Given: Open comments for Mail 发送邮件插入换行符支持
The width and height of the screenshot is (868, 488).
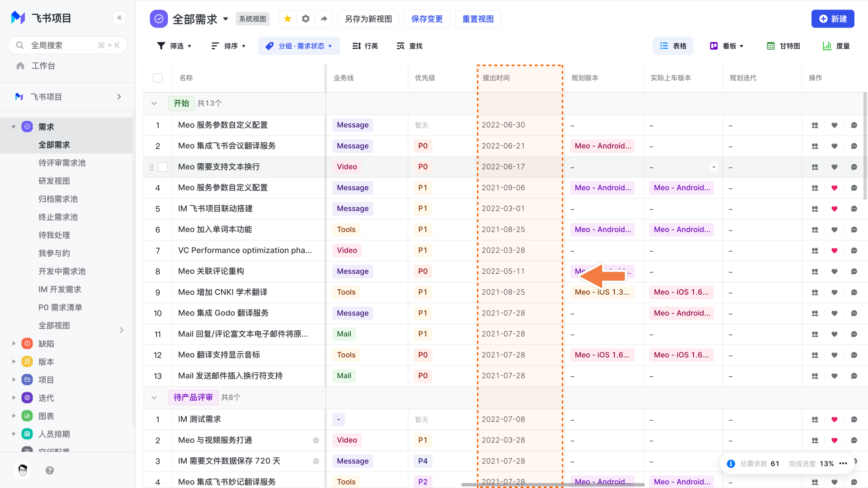Looking at the screenshot, I should 854,376.
